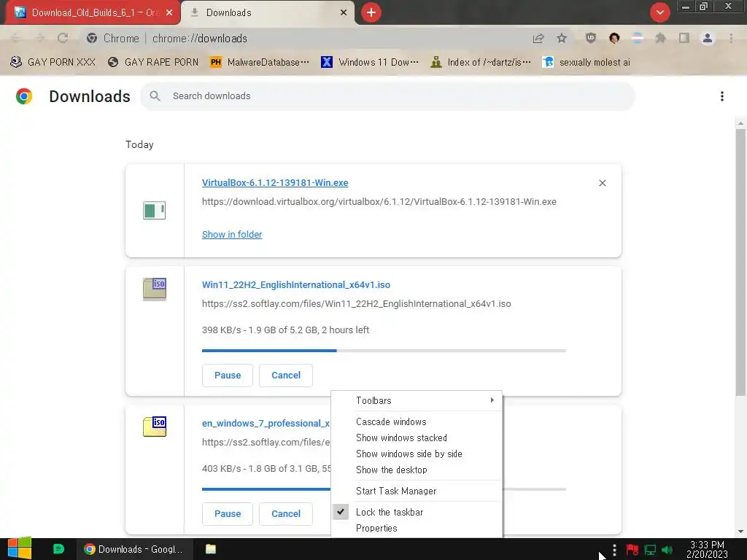Open the Chrome three-dot main menu

731,38
